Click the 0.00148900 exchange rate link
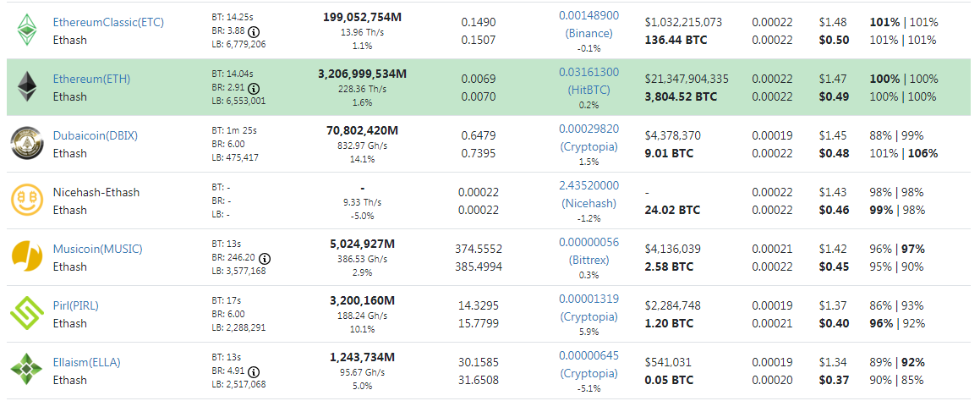 point(589,15)
